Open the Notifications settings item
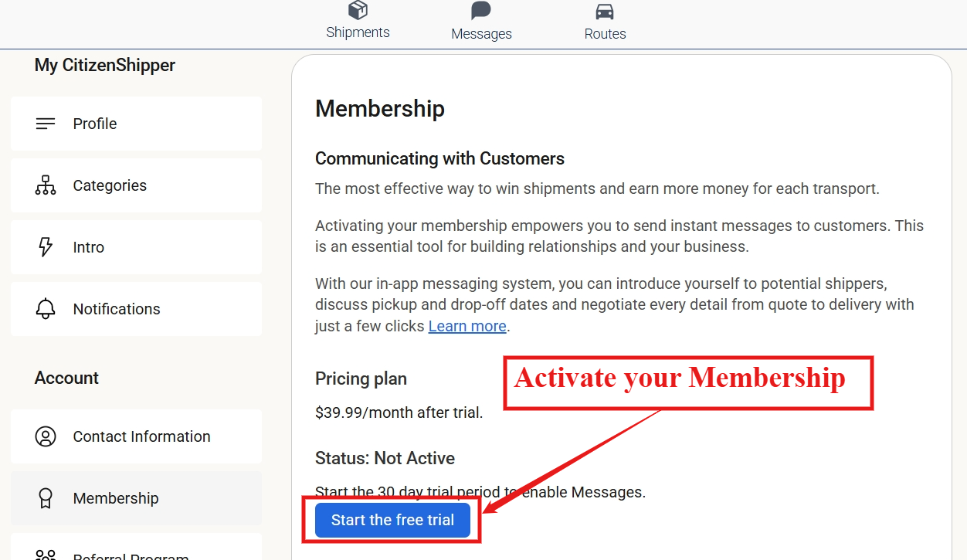Image resolution: width=967 pixels, height=560 pixels. 117,309
